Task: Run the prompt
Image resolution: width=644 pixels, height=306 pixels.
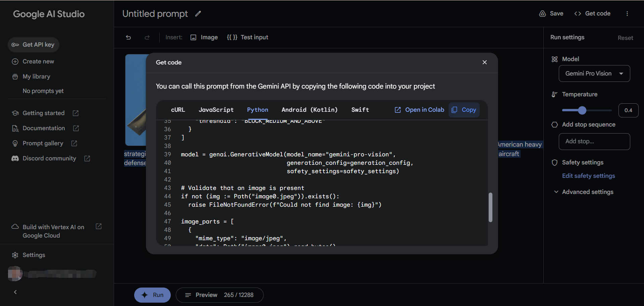Action: click(152, 295)
